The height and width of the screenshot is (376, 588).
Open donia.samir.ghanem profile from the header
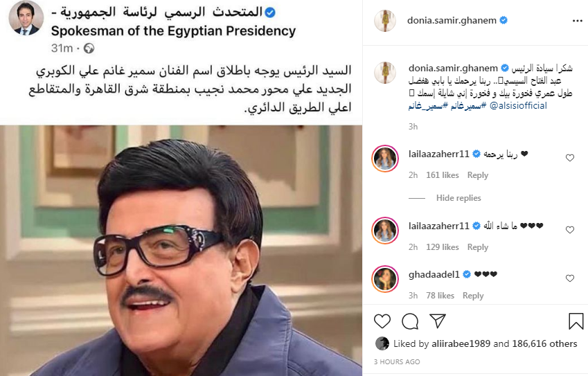452,20
